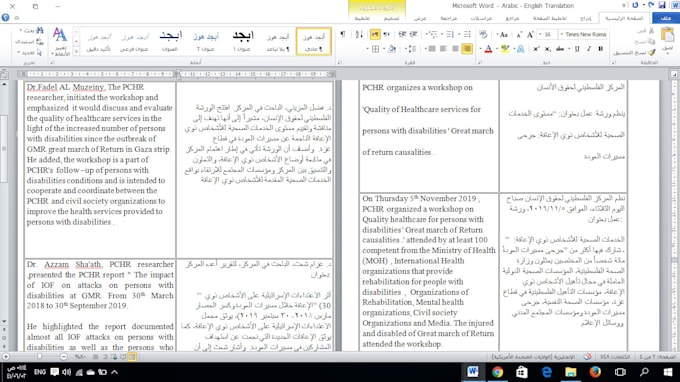680x382 pixels.
Task: Click the Increase Indent icon
Action: click(x=402, y=34)
